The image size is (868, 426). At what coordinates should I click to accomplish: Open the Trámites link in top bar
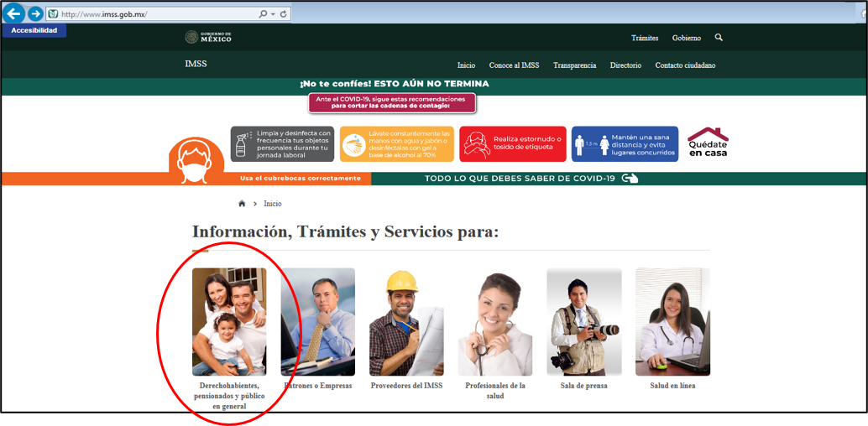tap(645, 39)
